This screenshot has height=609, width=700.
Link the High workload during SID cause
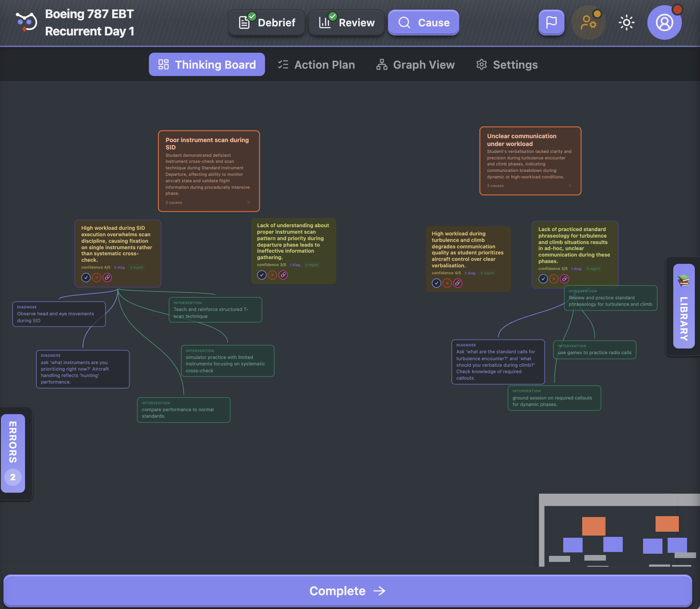(107, 278)
